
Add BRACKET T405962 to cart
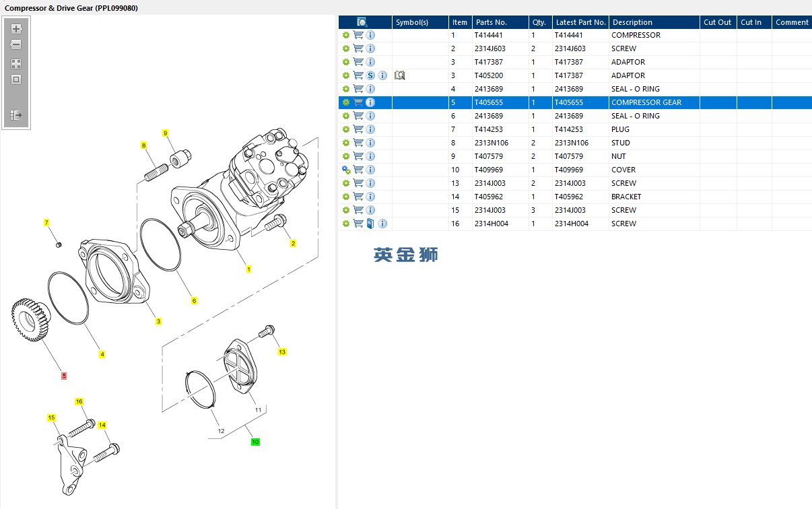click(x=358, y=197)
